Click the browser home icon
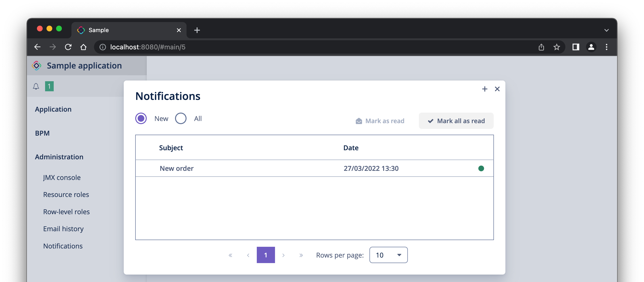The width and height of the screenshot is (644, 282). [83, 47]
